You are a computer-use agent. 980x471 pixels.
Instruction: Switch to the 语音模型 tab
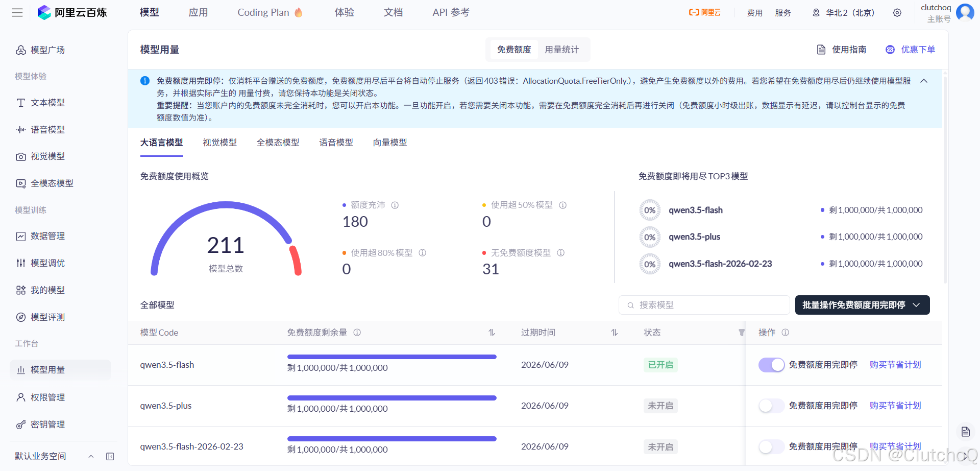tap(336, 143)
